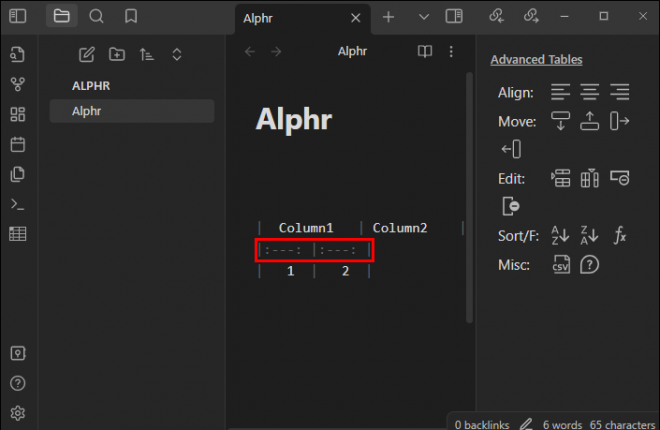Viewport: 660px width, 430px height.
Task: Align column text to the right
Action: (620, 93)
